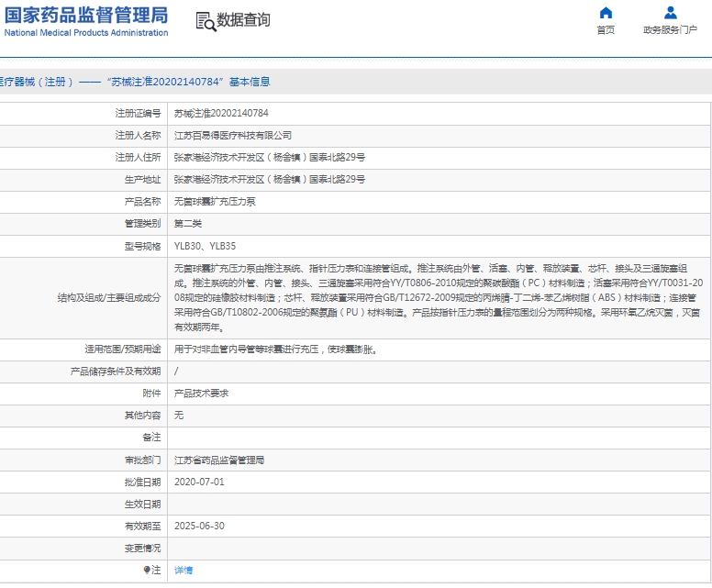Open the 政务服务门户 user icon

pyautogui.click(x=670, y=13)
